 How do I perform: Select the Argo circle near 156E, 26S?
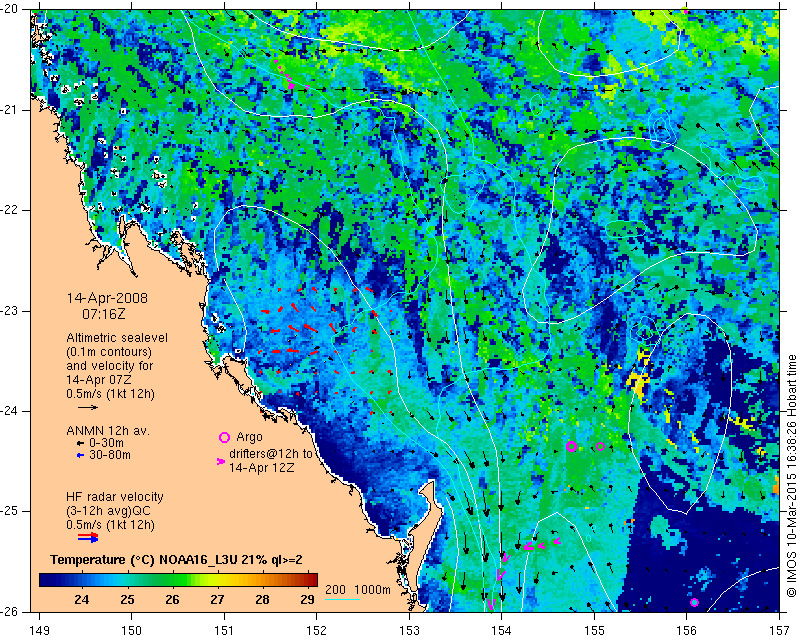point(694,602)
